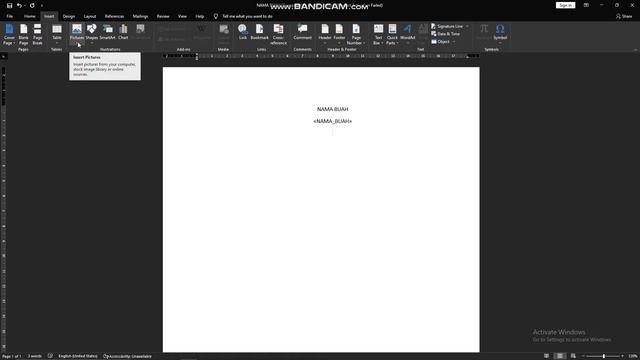Click Page 1 of 1 indicator

point(11,356)
